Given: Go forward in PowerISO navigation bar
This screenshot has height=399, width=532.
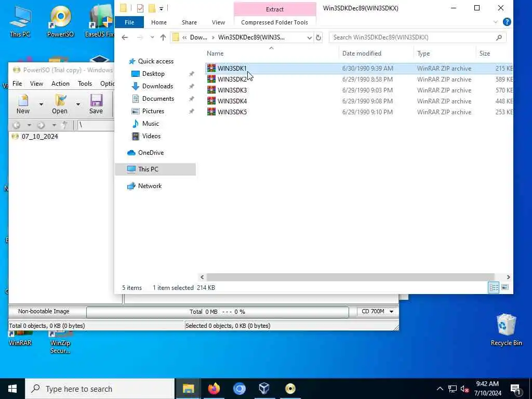Looking at the screenshot, I should coord(41,125).
